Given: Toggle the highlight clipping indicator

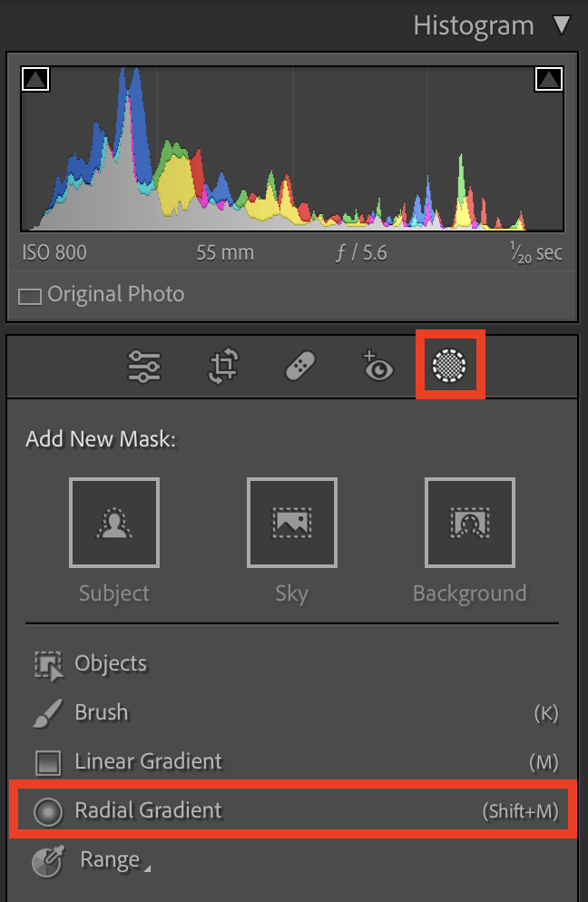Looking at the screenshot, I should 549,79.
